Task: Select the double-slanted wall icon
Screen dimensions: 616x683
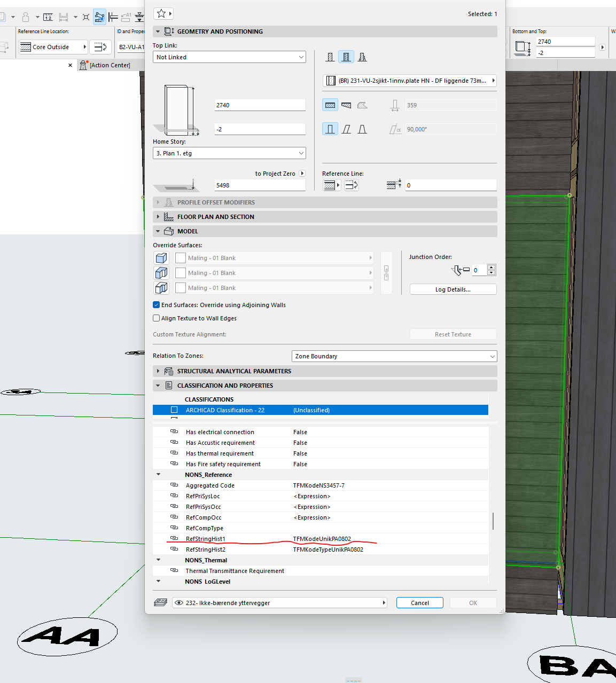Action: point(362,129)
